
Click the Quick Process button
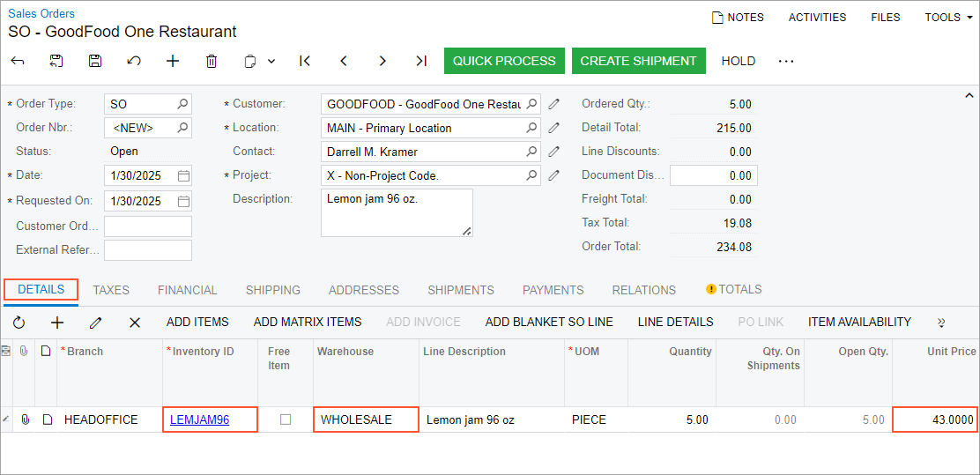504,61
